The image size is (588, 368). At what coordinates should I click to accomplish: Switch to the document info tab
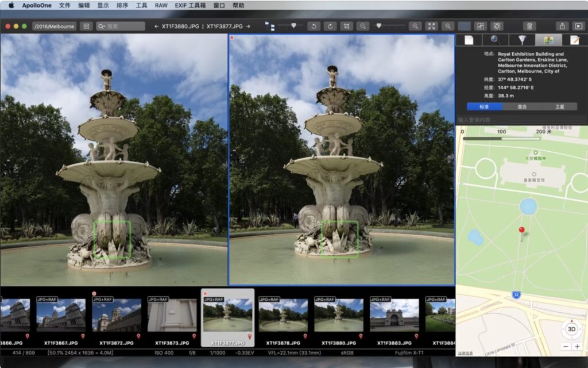pos(468,40)
